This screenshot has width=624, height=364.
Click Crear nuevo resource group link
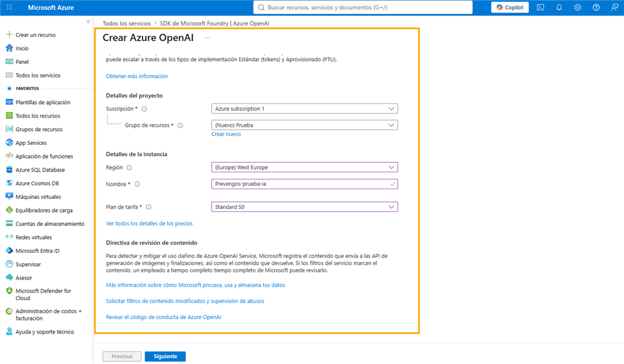tap(226, 134)
